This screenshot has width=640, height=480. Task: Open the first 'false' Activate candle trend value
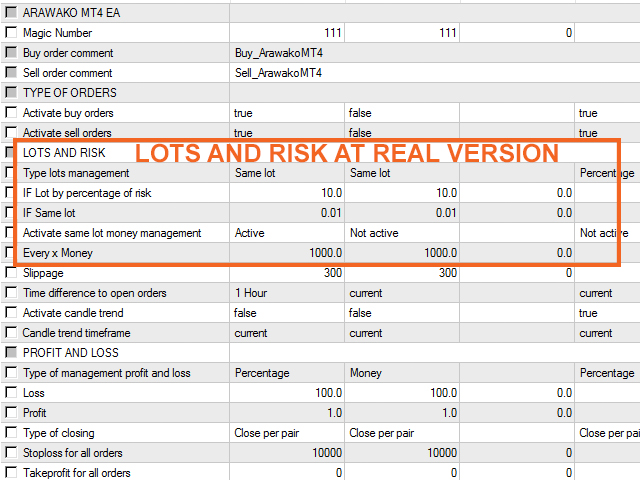pos(245,313)
